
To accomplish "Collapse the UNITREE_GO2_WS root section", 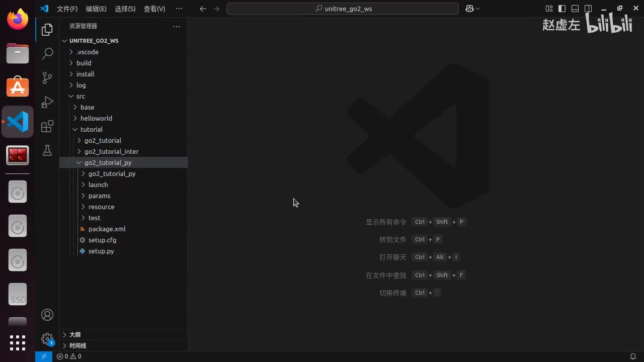I will point(123,41).
